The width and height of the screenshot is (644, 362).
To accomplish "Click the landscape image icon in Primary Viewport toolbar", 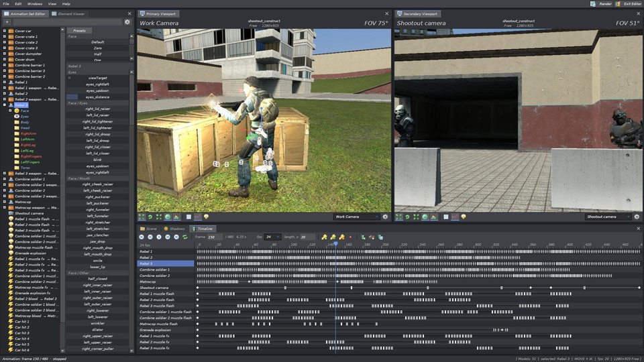I will [176, 217].
